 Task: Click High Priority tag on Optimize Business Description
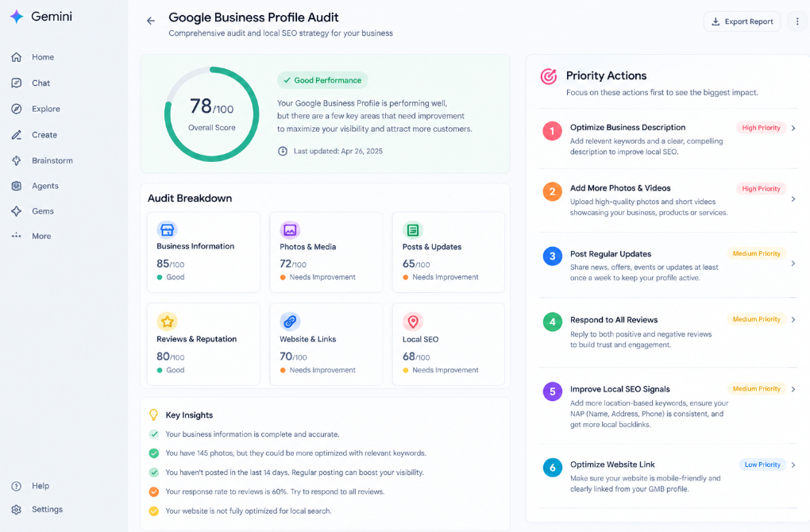761,128
